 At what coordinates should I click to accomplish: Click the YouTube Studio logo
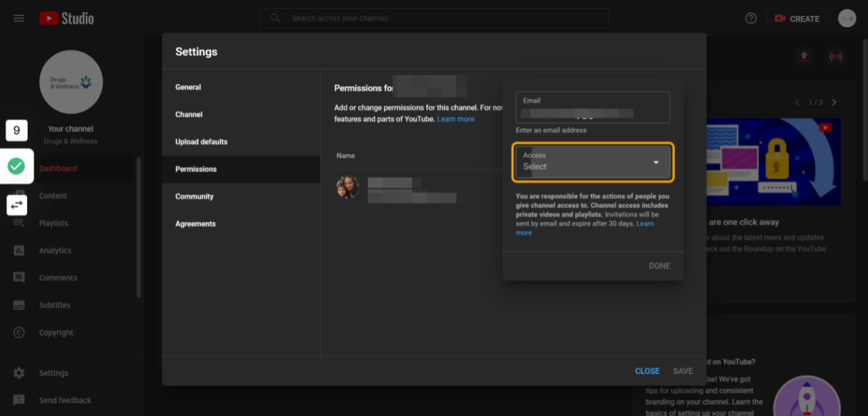67,19
